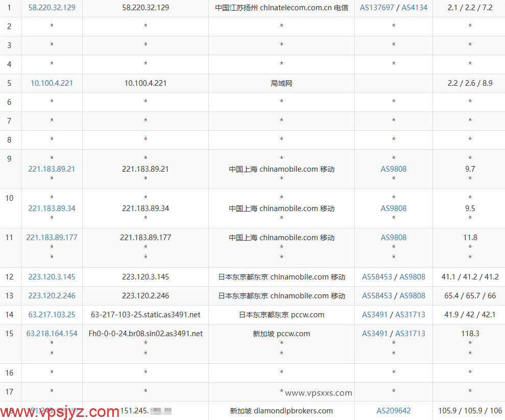Click the AS4134 link in hop 1

click(x=415, y=8)
